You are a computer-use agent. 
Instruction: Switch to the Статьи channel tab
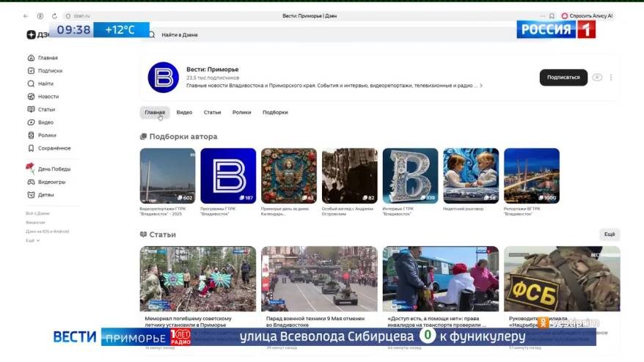(x=212, y=112)
